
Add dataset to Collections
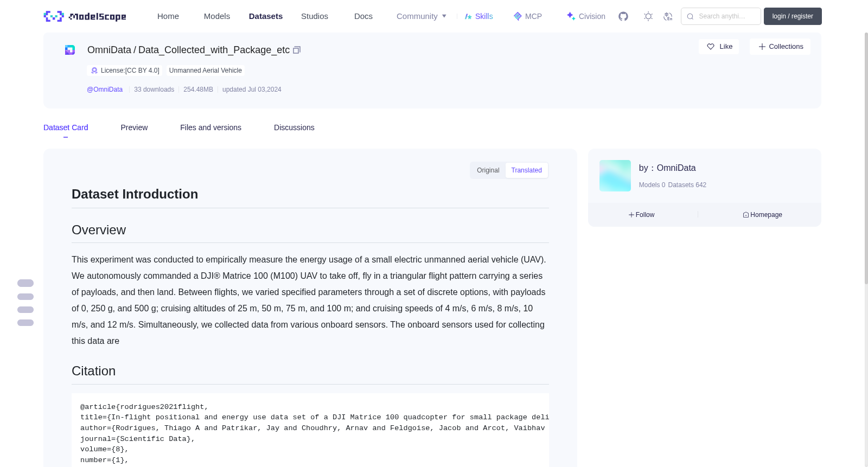tap(780, 47)
